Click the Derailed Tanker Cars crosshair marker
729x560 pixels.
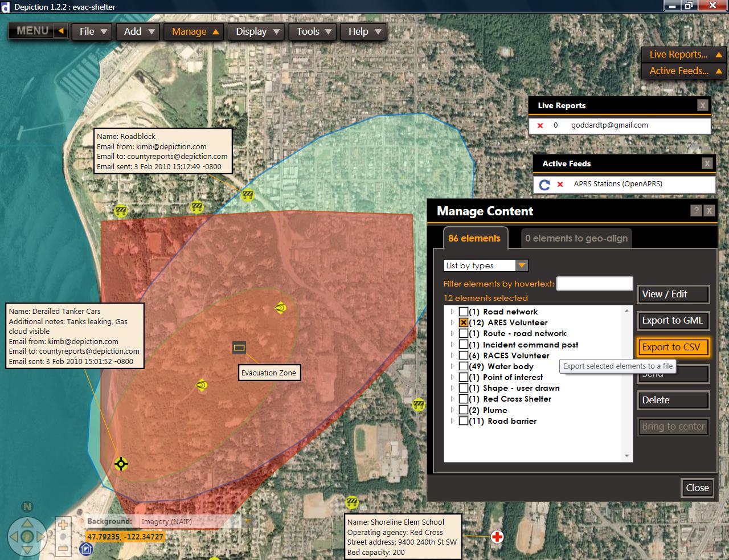pos(121,464)
